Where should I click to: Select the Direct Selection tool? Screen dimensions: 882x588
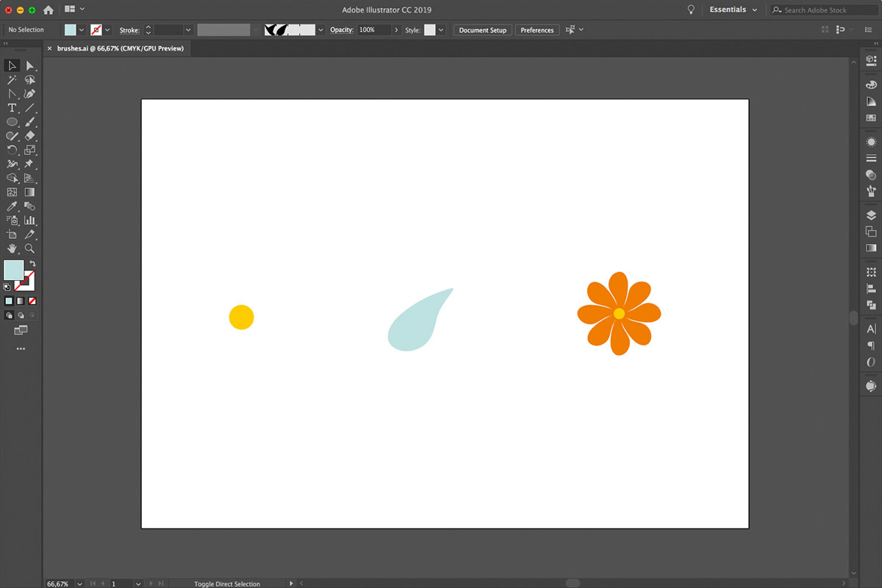coord(30,66)
